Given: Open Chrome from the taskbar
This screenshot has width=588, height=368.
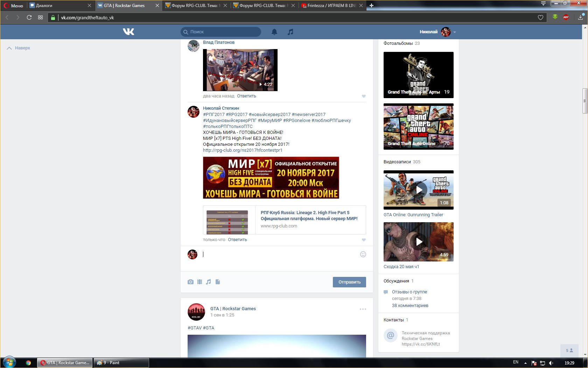Looking at the screenshot, I should tap(28, 363).
